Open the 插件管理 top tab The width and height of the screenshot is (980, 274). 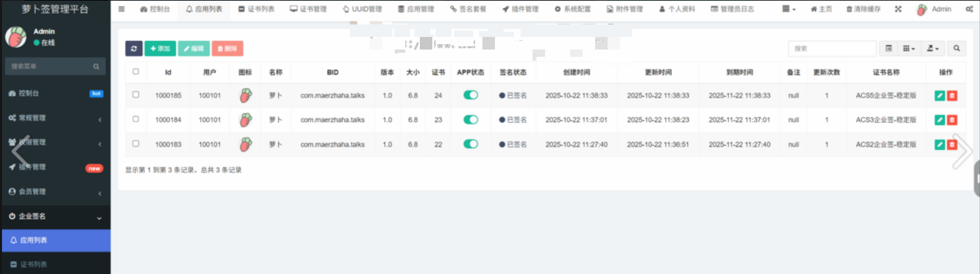[520, 9]
